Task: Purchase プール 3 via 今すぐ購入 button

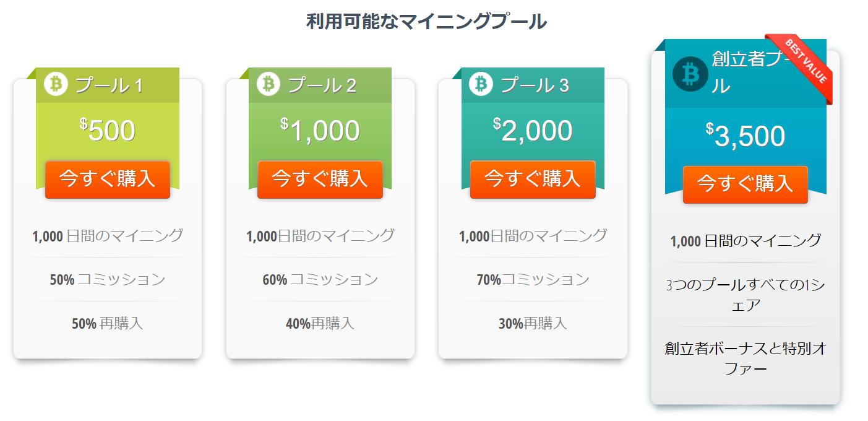Action: [x=533, y=180]
